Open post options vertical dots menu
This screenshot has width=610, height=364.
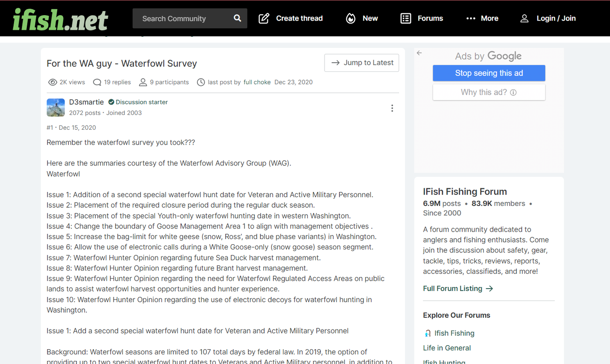pos(392,108)
